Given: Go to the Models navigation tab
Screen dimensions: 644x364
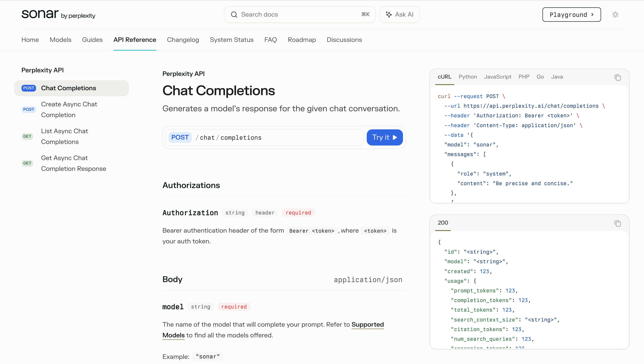Looking at the screenshot, I should point(60,40).
